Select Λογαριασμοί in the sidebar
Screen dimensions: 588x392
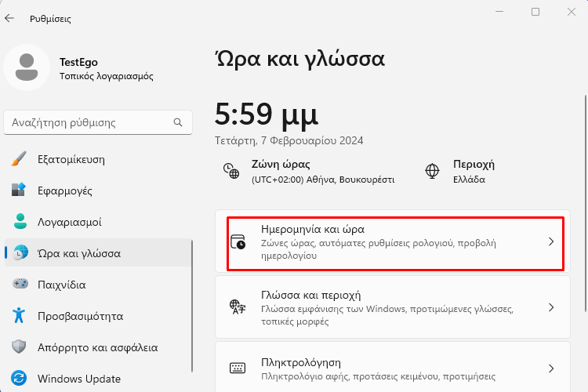click(98, 222)
